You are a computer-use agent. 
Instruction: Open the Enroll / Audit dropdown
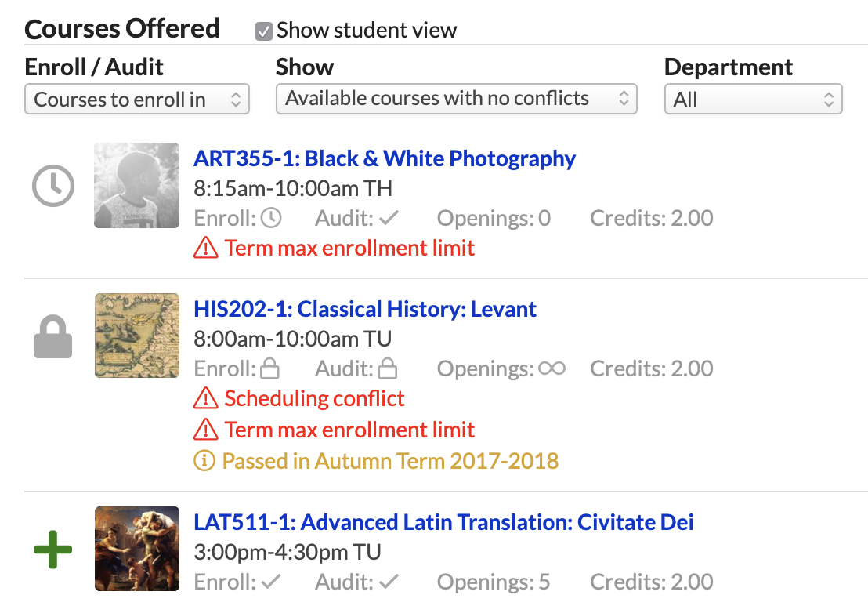coord(137,99)
